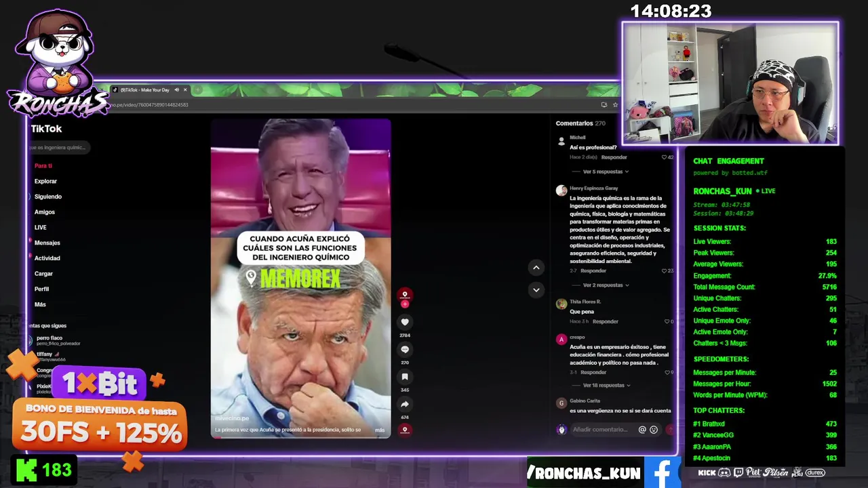The height and width of the screenshot is (488, 868).
Task: Open the sound disc icon below share
Action: click(405, 429)
